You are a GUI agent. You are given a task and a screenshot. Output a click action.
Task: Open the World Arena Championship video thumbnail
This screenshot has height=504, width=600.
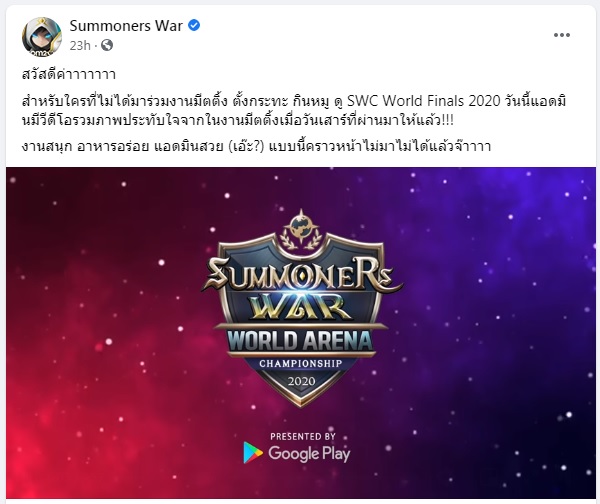click(301, 333)
